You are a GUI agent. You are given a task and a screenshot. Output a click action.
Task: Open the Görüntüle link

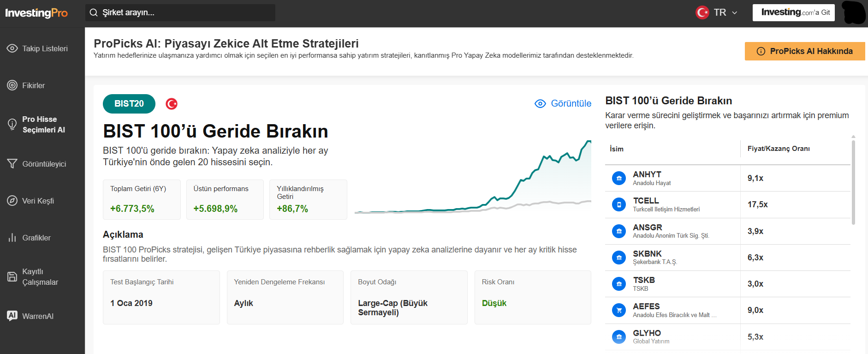tap(571, 103)
